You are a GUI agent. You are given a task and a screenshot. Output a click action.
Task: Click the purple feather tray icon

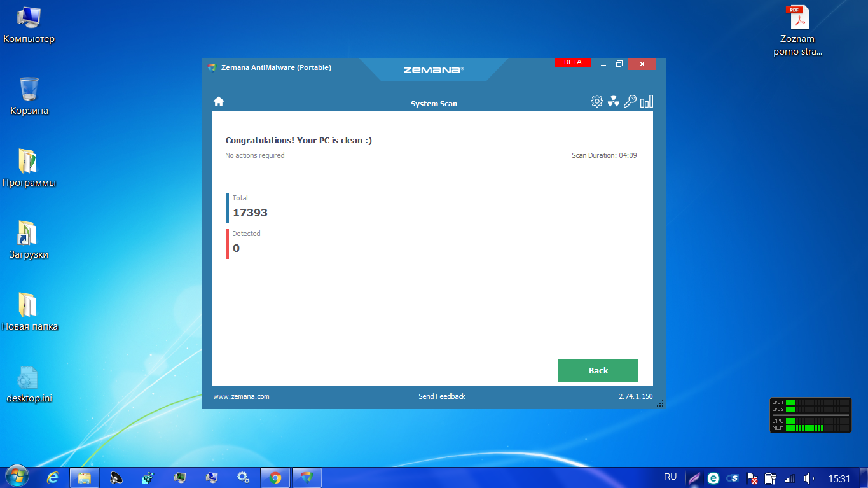tap(694, 478)
